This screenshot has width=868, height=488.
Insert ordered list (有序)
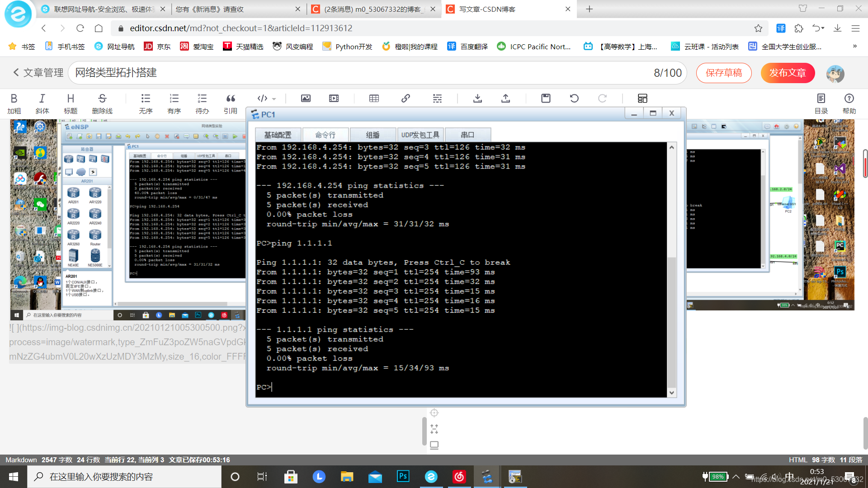click(x=174, y=103)
